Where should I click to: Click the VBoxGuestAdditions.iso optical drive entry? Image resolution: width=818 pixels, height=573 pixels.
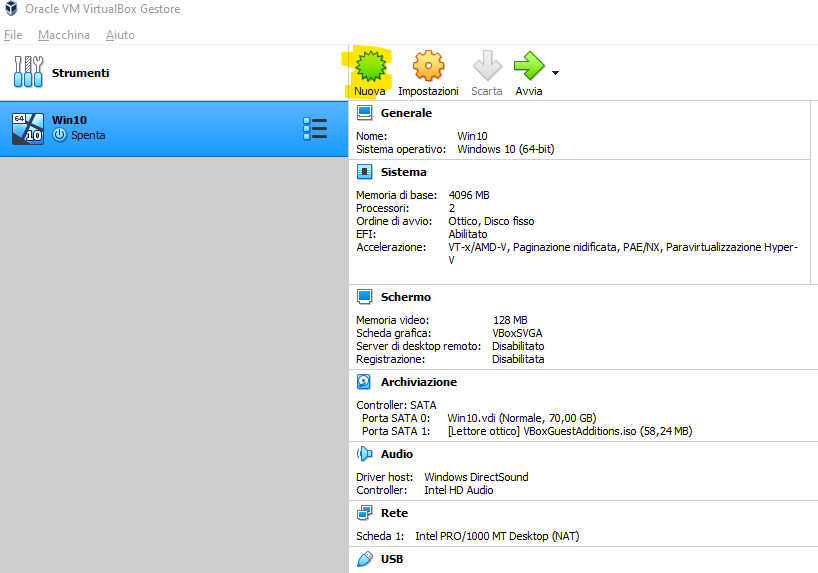point(570,431)
